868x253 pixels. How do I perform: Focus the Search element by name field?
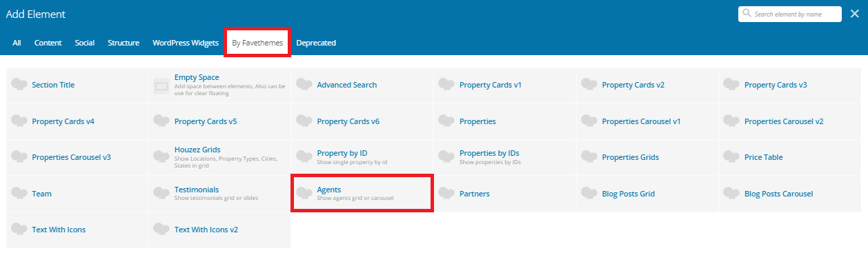point(790,14)
